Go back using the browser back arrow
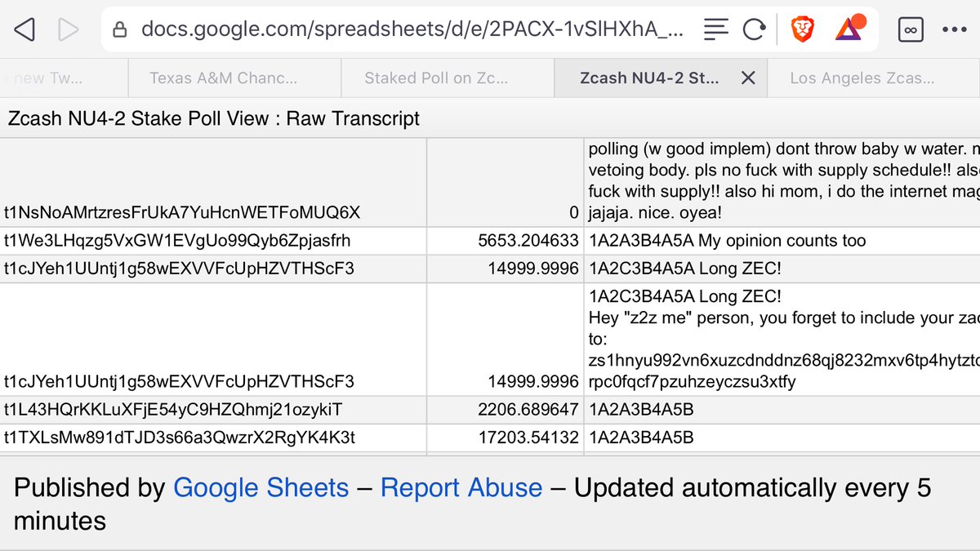Viewport: 980px width, 551px height. [24, 30]
